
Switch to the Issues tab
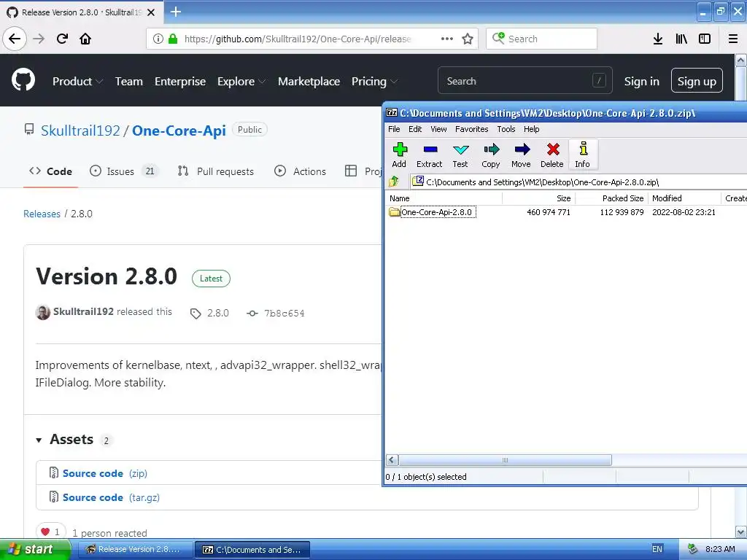tap(124, 171)
